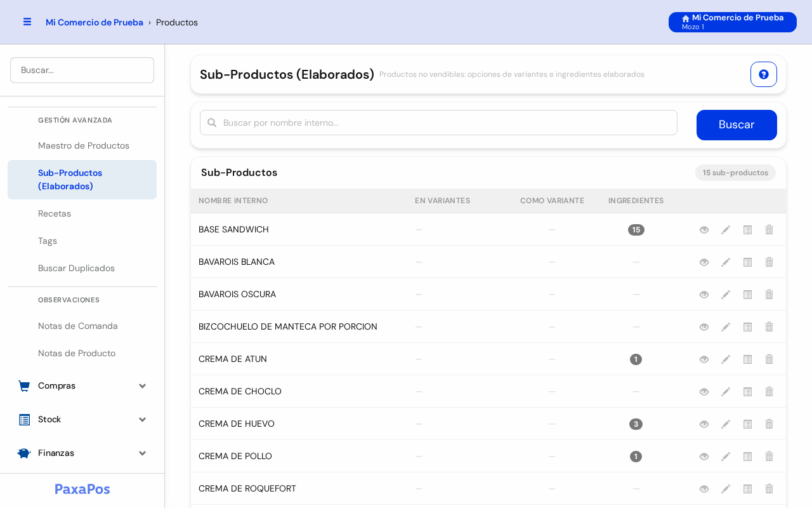812x508 pixels.
Task: Expand the Finanzas section chevron
Action: click(x=142, y=453)
